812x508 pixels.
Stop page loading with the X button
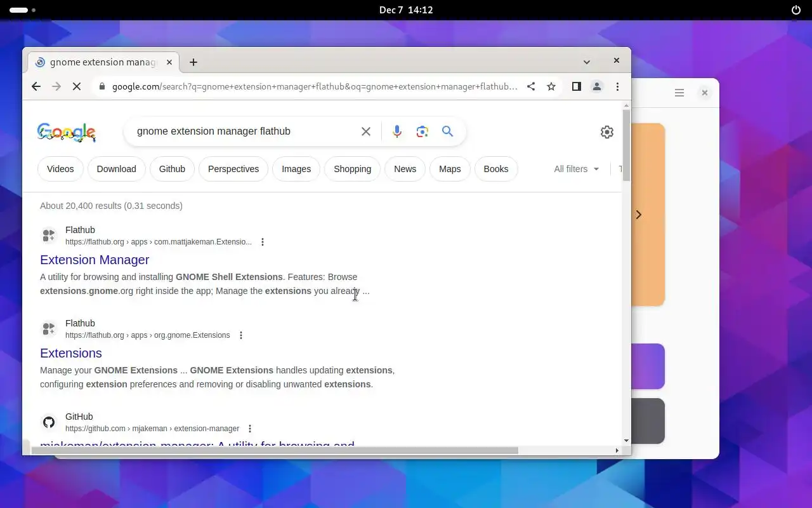(77, 86)
